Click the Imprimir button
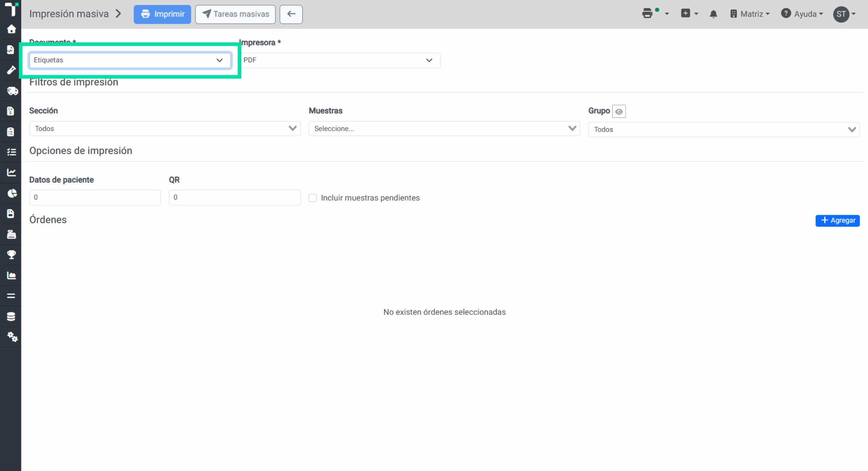The image size is (868, 471). coord(162,14)
